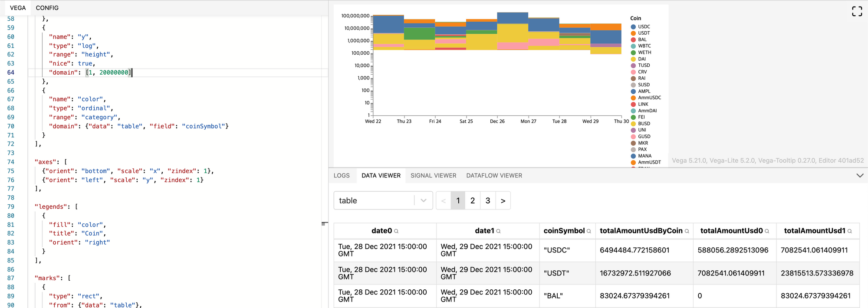
Task: Jump to page 3 of the data
Action: click(x=488, y=200)
